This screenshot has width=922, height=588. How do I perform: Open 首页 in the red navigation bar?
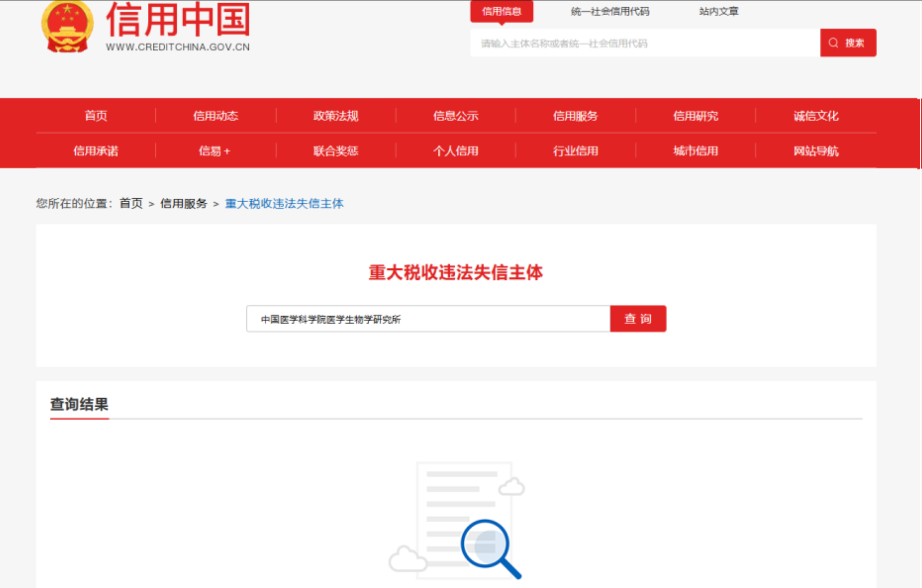coord(96,116)
